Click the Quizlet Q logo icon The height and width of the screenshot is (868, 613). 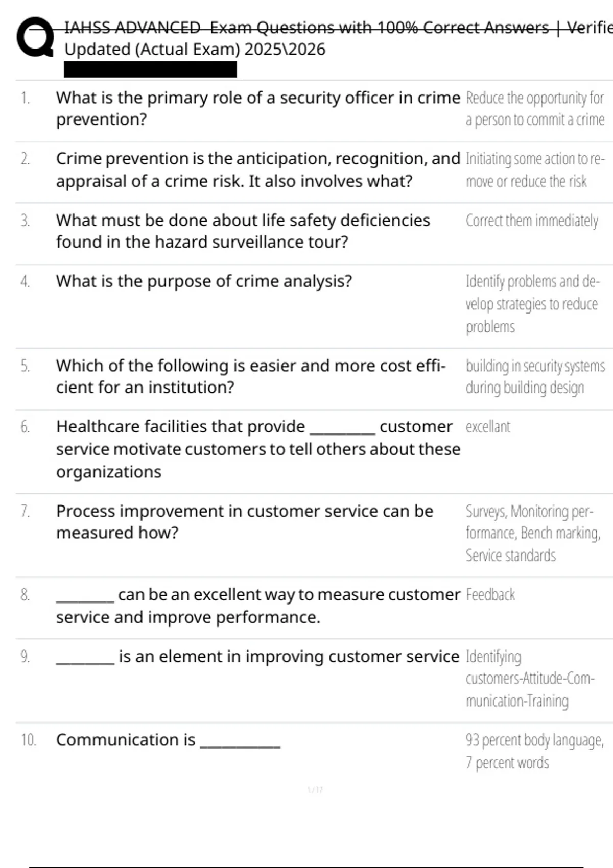(35, 37)
